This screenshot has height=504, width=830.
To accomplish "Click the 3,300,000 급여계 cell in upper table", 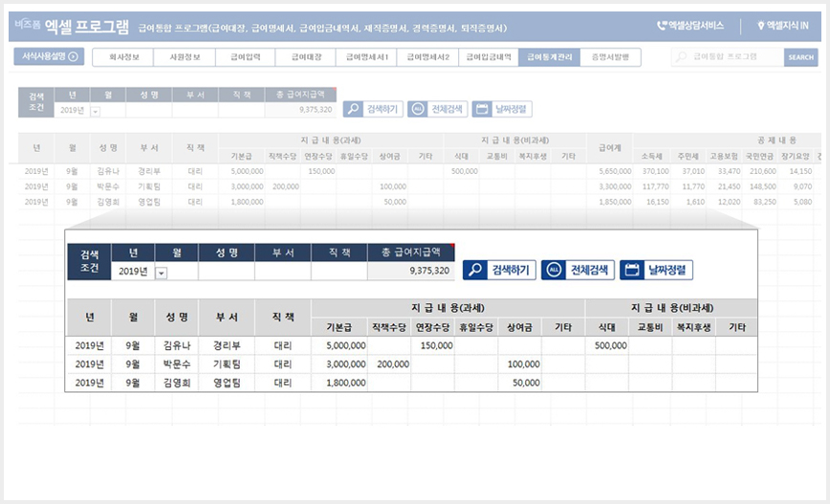I will click(x=610, y=186).
